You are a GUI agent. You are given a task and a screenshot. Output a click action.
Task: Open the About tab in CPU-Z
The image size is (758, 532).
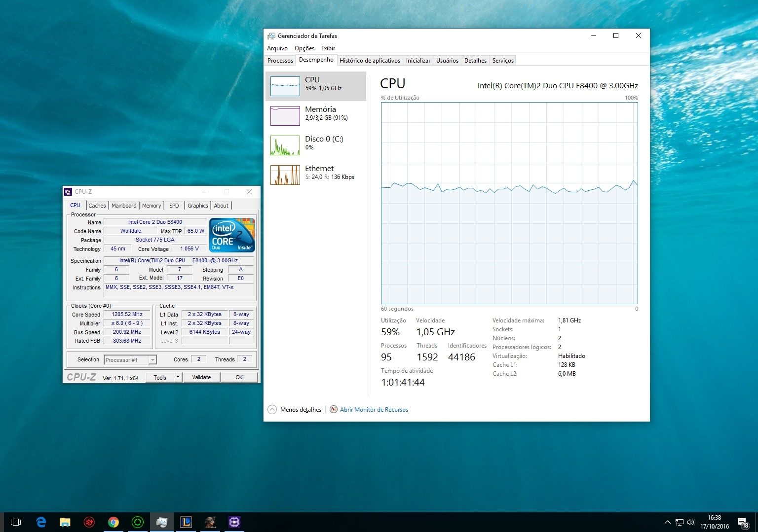221,206
